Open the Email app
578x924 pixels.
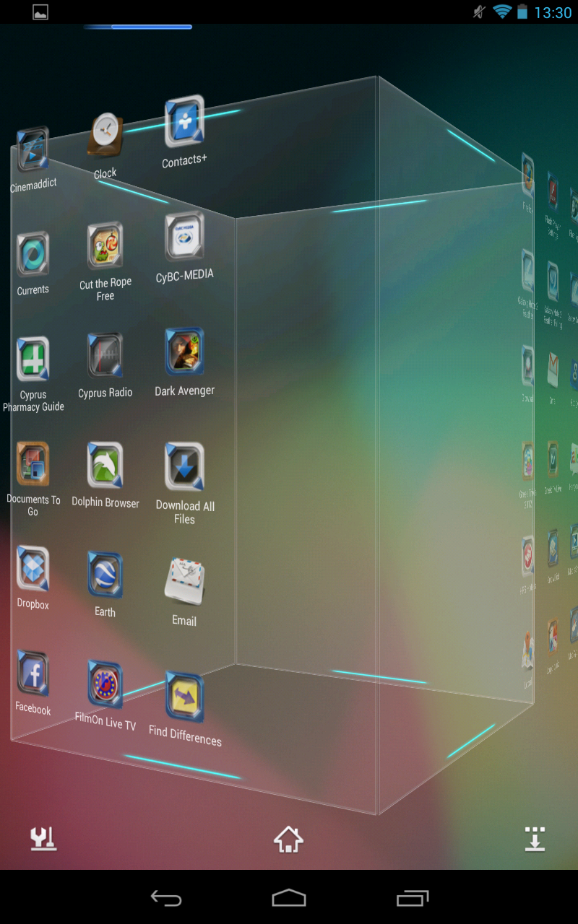(x=184, y=581)
